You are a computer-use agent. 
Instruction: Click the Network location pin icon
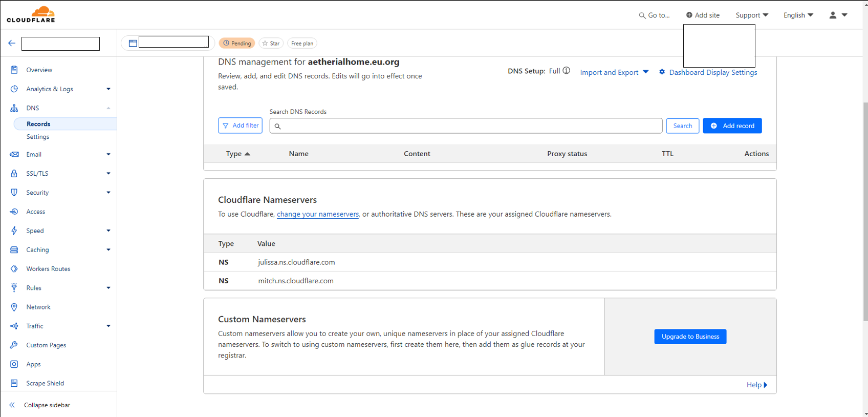pyautogui.click(x=14, y=307)
